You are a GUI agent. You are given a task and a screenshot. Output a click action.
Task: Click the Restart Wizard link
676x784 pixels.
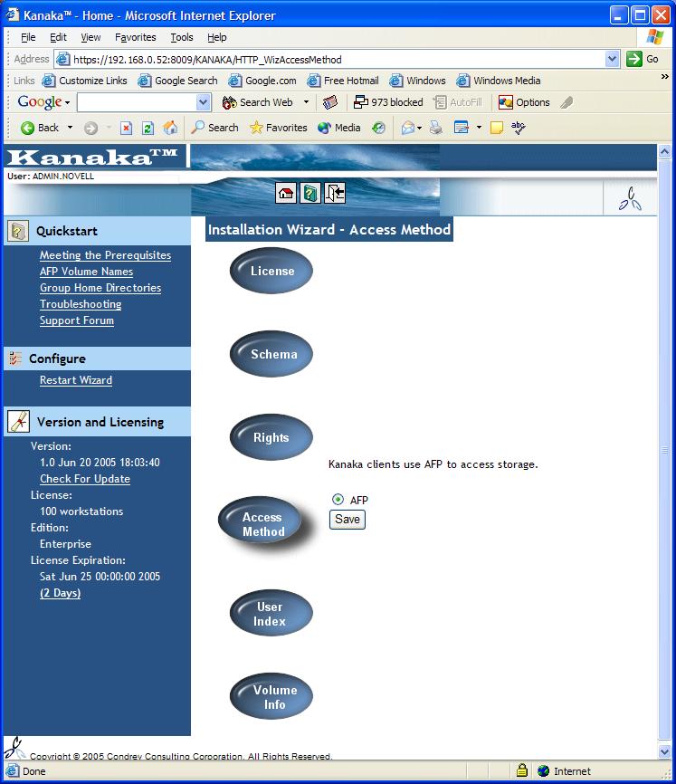76,380
